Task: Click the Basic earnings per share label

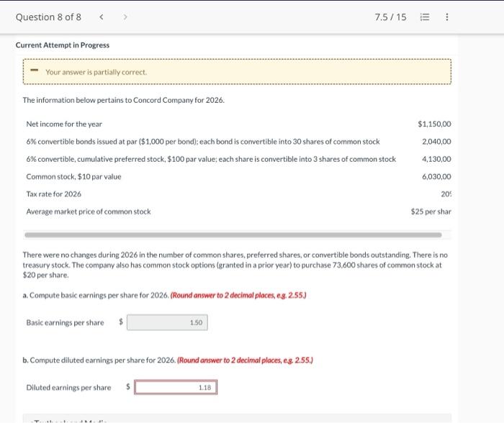Action: [66, 323]
